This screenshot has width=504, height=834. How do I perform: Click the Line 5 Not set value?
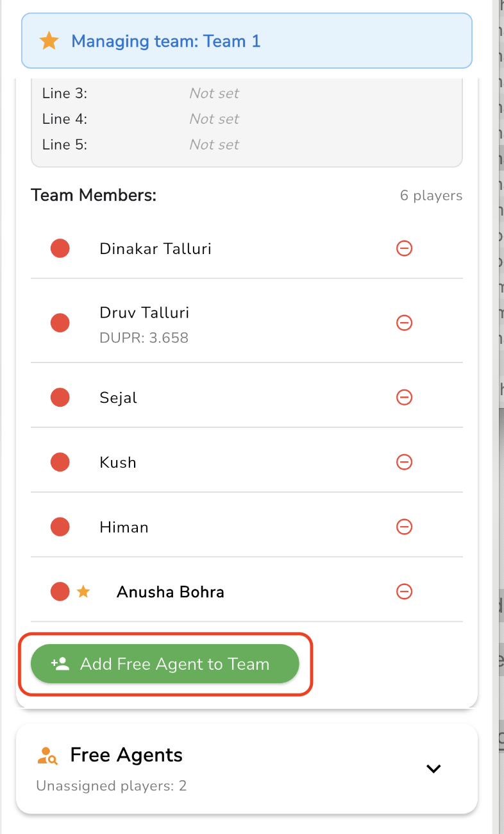(x=214, y=145)
